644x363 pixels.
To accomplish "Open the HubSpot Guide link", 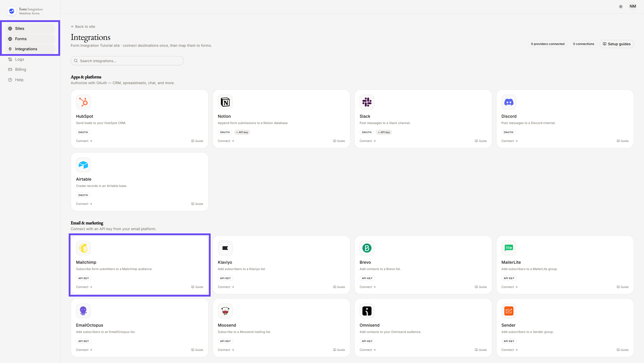I will tap(197, 141).
